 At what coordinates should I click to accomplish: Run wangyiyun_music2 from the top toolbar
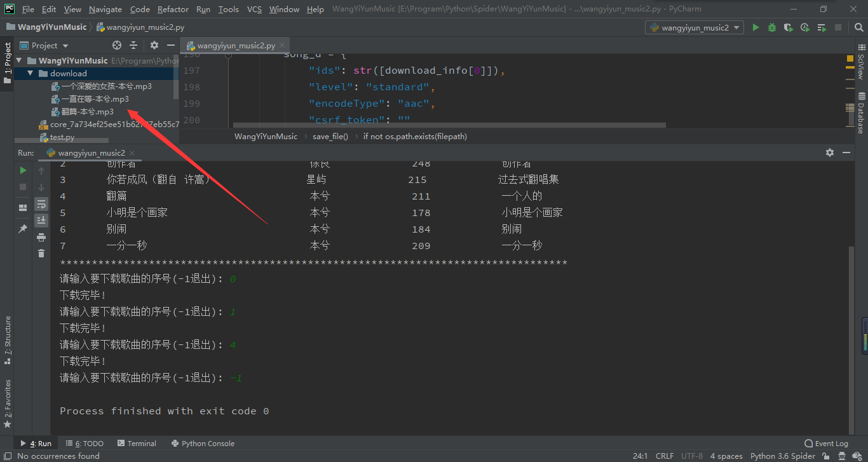click(x=756, y=27)
